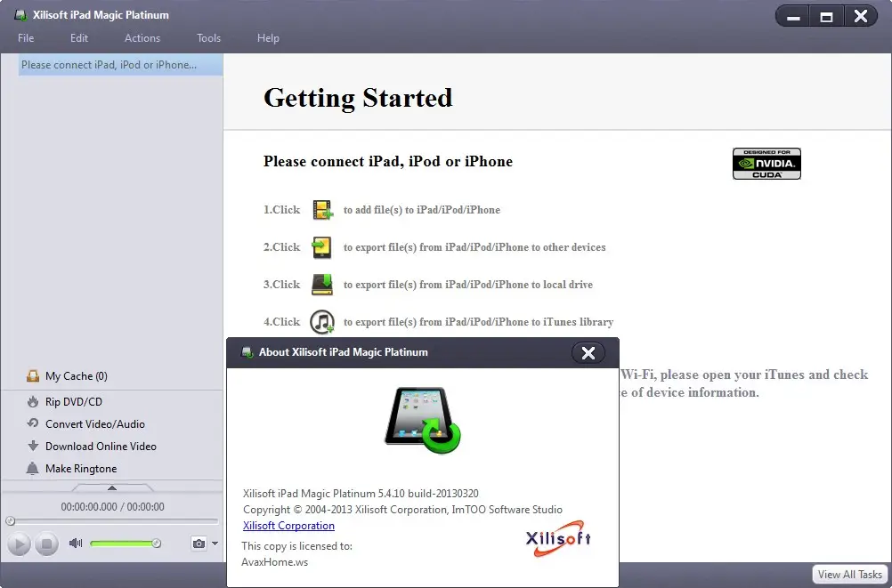Click the green volume slider

tap(125, 544)
